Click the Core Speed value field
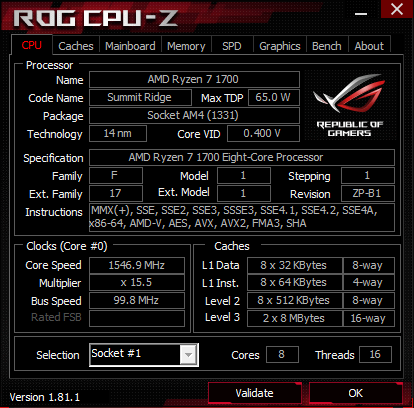This screenshot has width=414, height=408. click(137, 265)
